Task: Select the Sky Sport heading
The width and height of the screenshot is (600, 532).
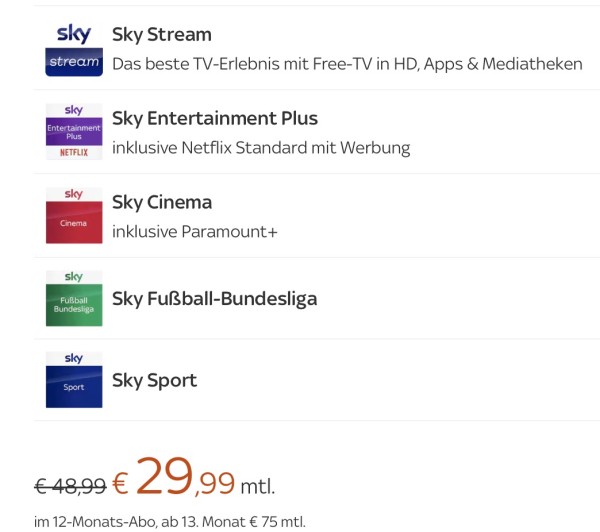Action: (x=154, y=380)
